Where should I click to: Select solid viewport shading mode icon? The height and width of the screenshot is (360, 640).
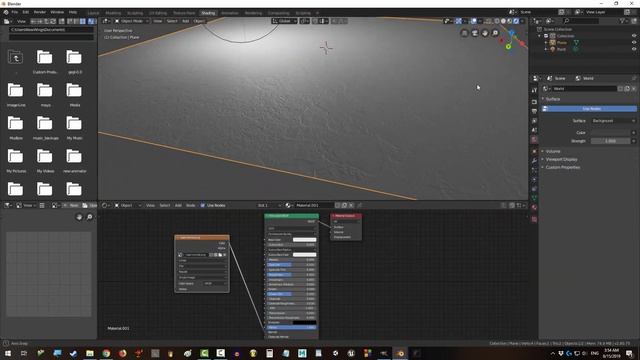click(x=503, y=21)
